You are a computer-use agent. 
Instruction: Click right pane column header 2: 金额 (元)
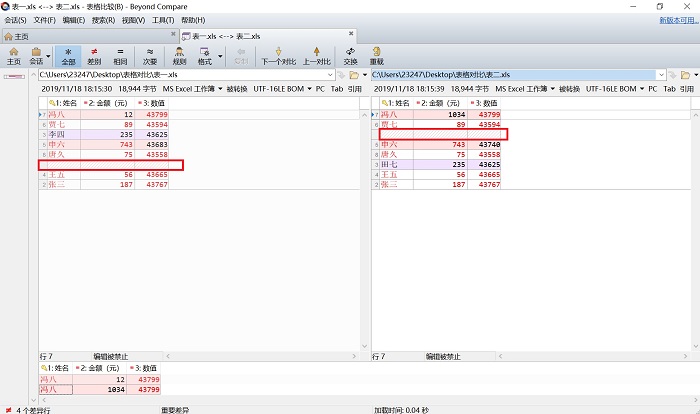[439, 103]
